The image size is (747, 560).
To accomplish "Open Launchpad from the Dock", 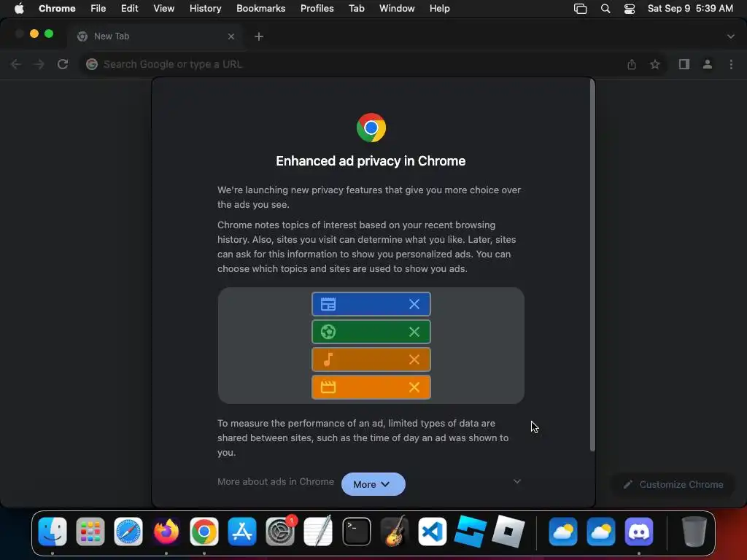I will [x=90, y=532].
